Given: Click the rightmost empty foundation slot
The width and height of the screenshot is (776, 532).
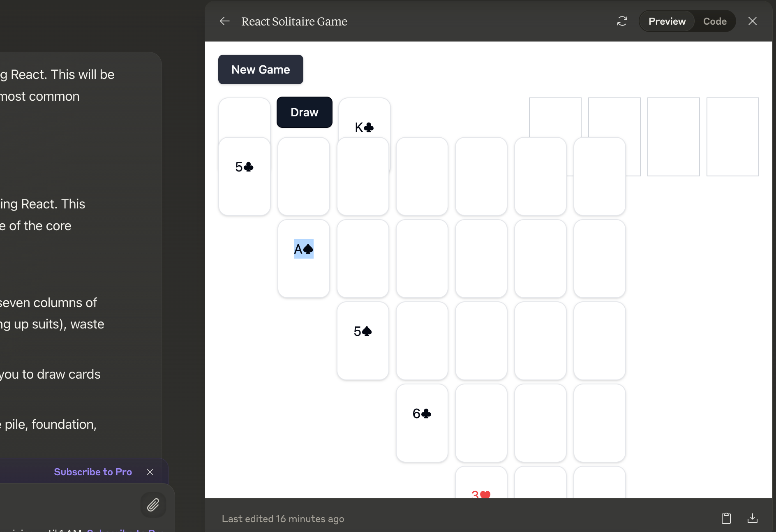Looking at the screenshot, I should click(732, 137).
